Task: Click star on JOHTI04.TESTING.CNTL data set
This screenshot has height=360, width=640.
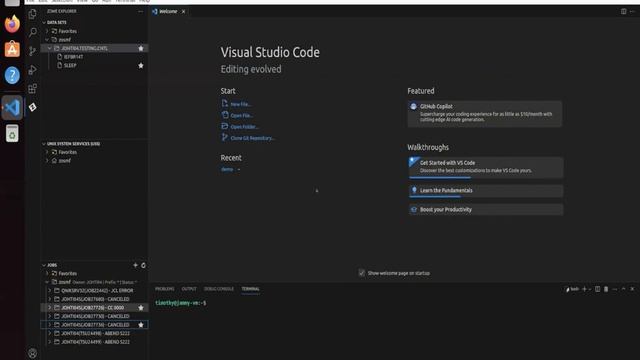Action: (x=141, y=48)
